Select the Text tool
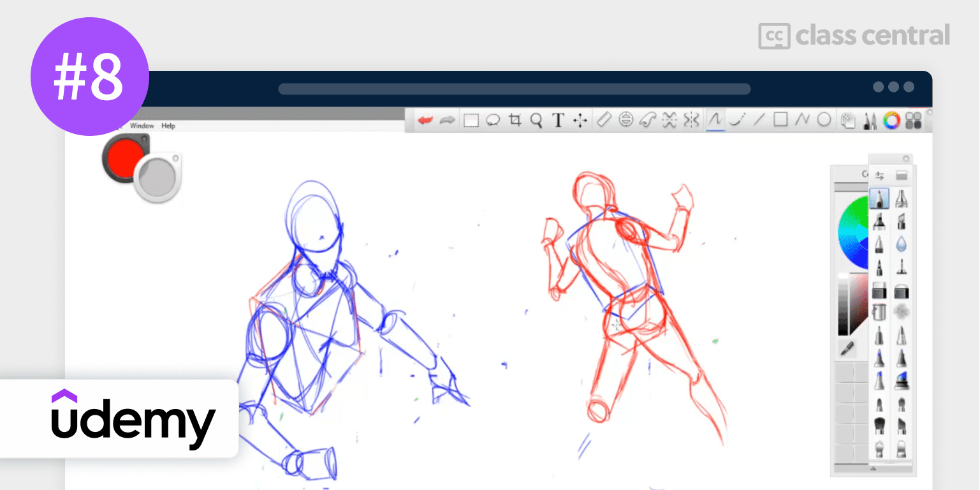The width and height of the screenshot is (980, 490). [558, 120]
